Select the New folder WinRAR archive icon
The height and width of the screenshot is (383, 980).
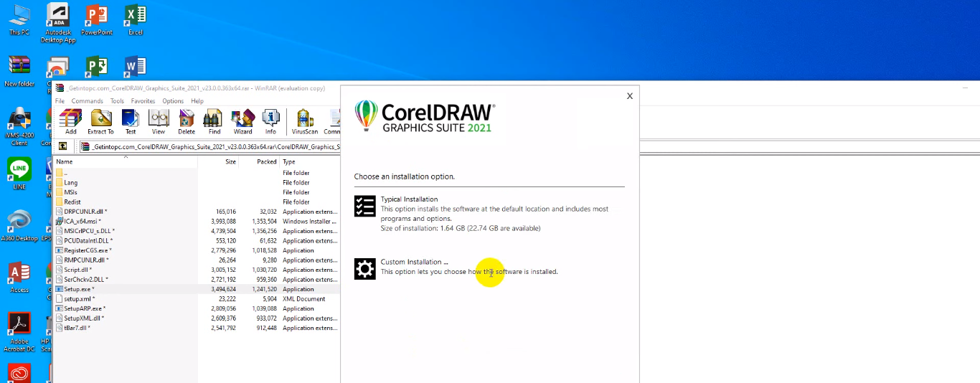19,71
